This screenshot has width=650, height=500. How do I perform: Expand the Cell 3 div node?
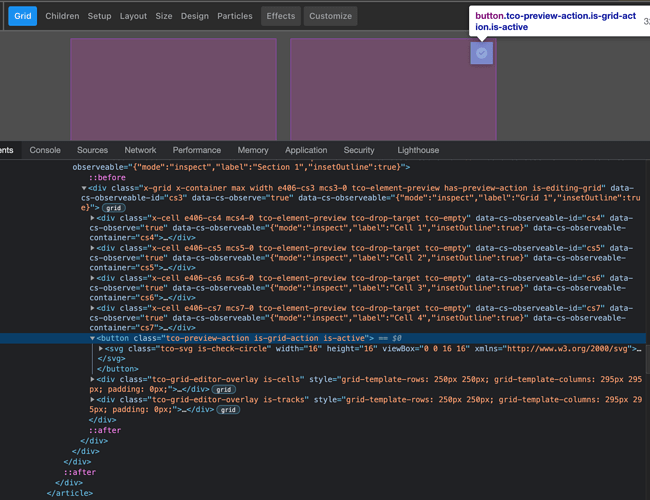click(x=93, y=277)
